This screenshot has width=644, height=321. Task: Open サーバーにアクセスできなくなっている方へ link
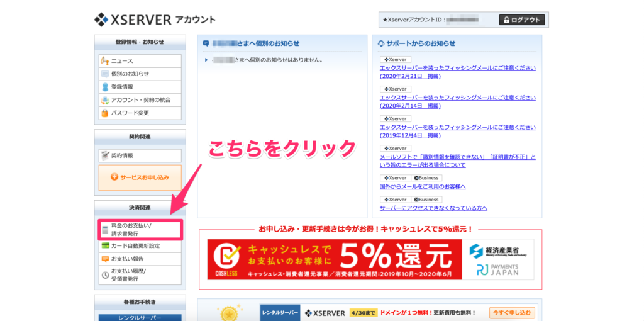[x=433, y=208]
